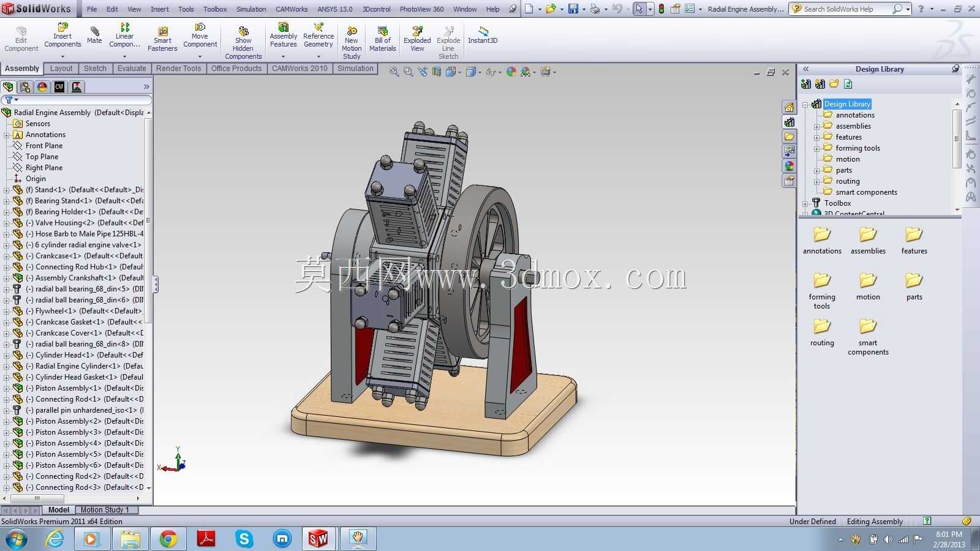
Task: Open the motion folder thumbnail
Action: tap(868, 287)
